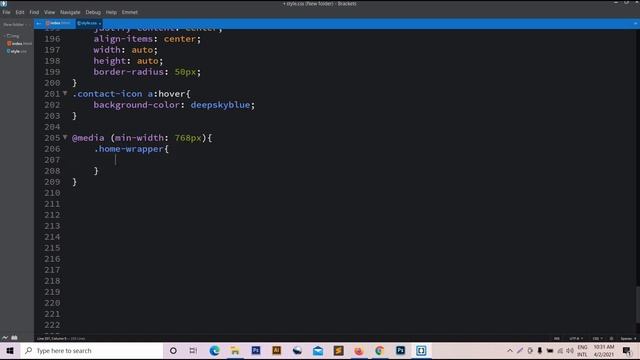Open the first Photoshop taskbar icon

point(256,351)
